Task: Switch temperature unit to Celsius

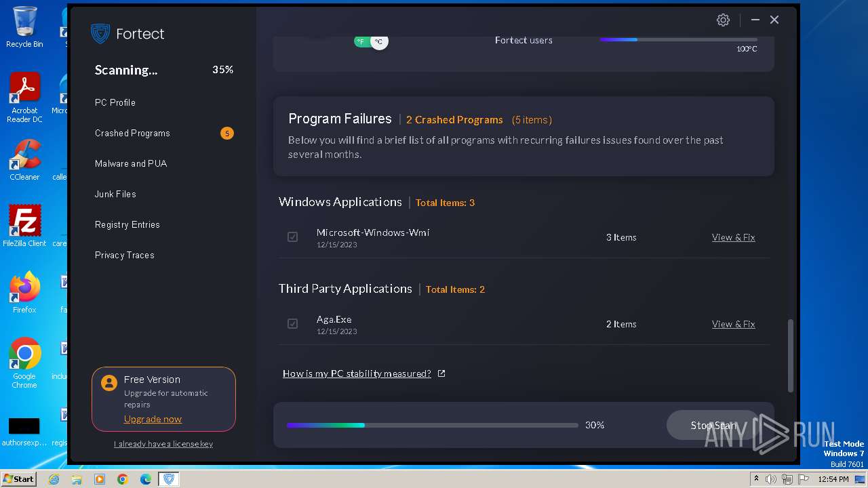Action: click(379, 42)
